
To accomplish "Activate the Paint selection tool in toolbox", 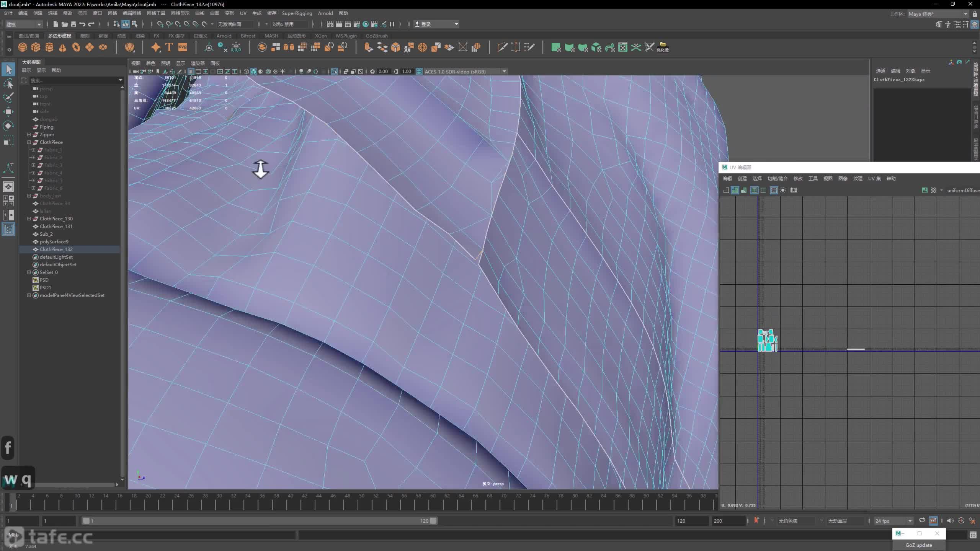I will click(x=8, y=98).
